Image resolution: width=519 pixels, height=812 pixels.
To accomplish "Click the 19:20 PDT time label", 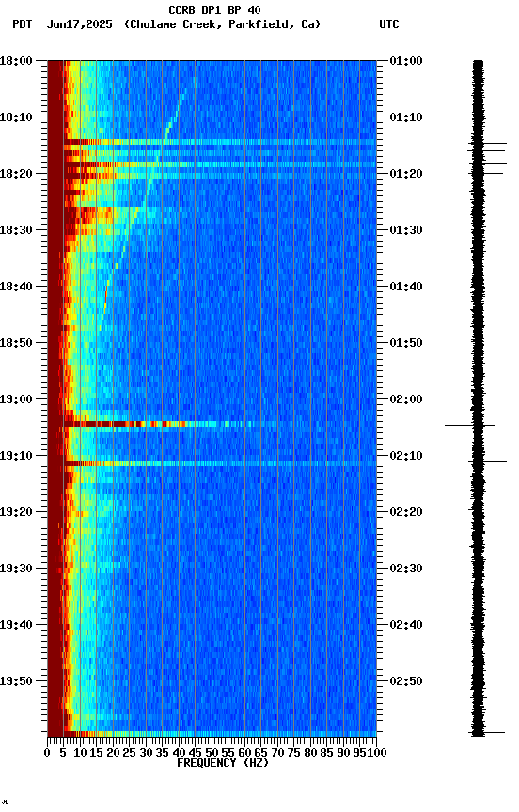I will [16, 513].
